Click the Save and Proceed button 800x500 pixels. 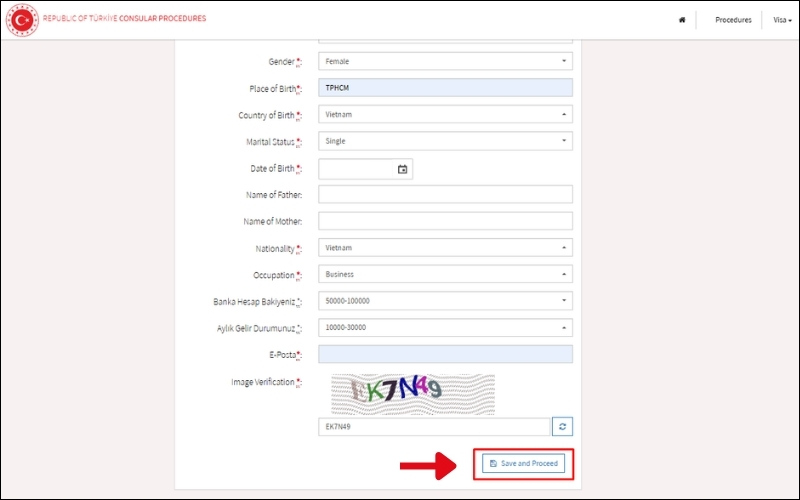pyautogui.click(x=523, y=463)
